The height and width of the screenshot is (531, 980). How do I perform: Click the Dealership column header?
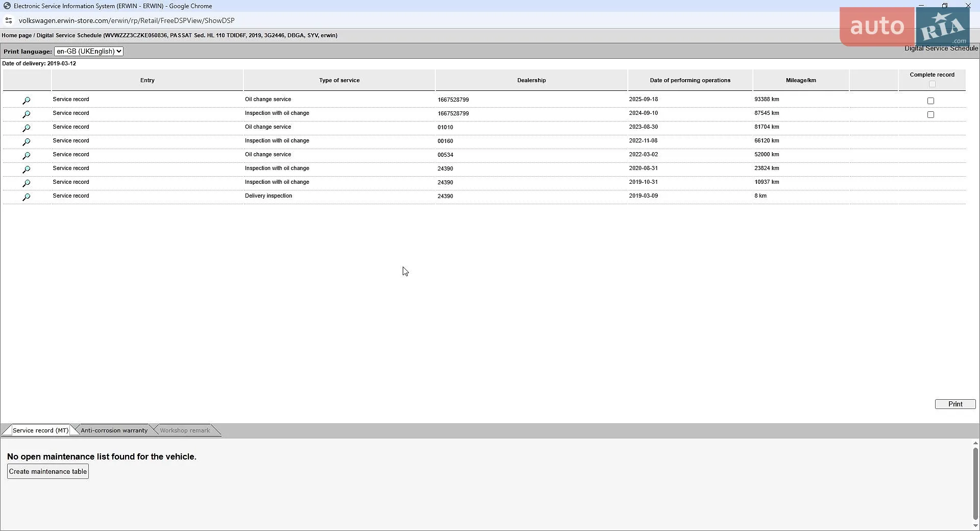click(531, 80)
